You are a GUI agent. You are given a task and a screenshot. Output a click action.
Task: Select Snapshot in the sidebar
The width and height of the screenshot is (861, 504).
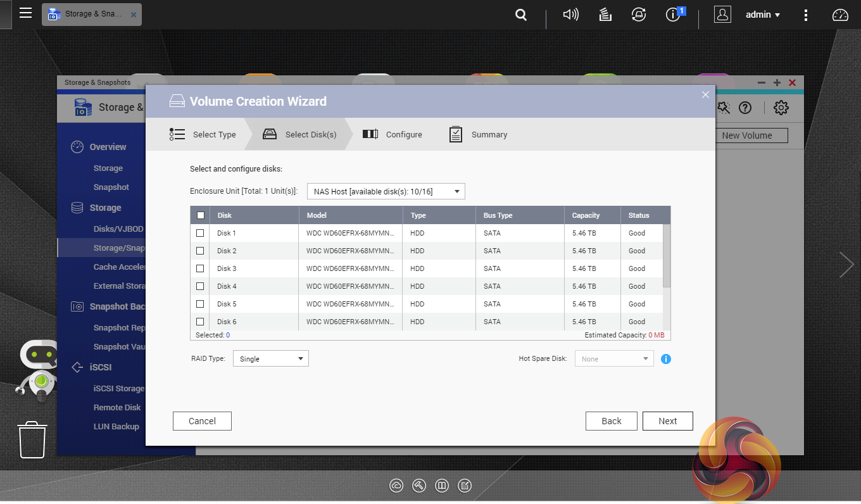[111, 187]
